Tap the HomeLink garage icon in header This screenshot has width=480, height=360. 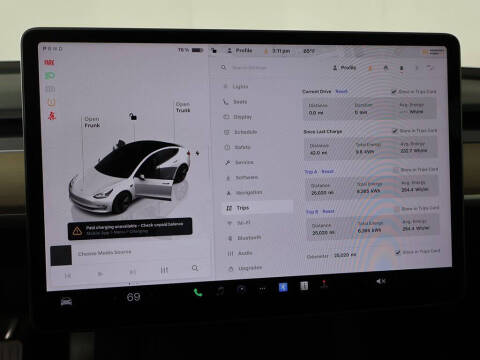pos(386,68)
